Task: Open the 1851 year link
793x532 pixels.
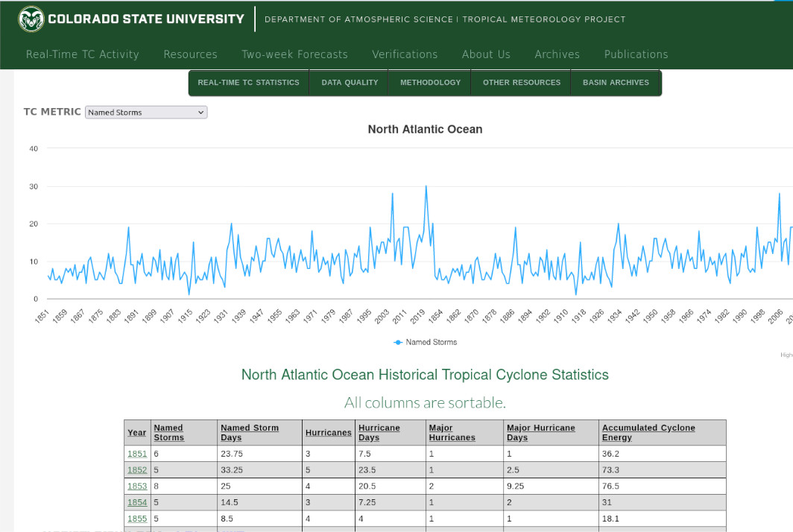Action: pos(137,453)
